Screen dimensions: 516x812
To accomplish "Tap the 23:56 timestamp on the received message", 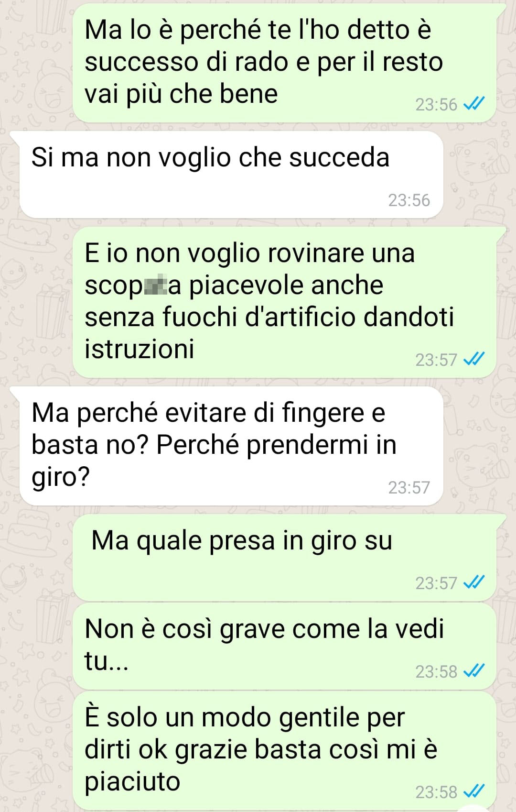I will click(409, 200).
